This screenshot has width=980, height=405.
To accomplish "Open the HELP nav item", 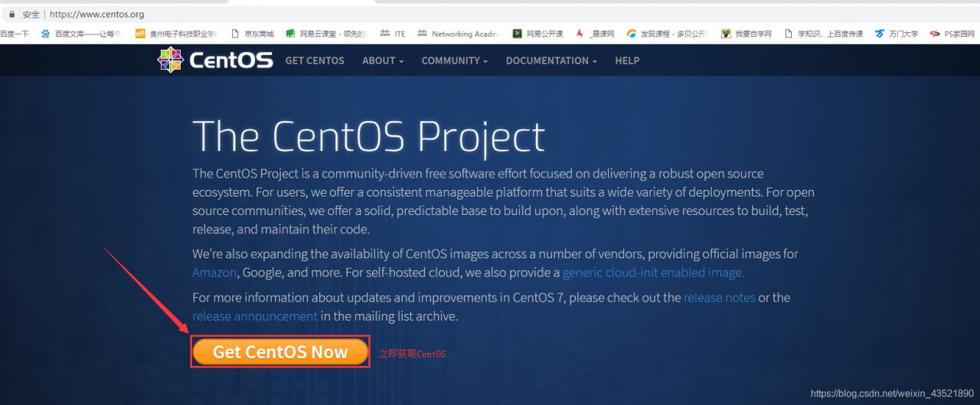I will 627,60.
